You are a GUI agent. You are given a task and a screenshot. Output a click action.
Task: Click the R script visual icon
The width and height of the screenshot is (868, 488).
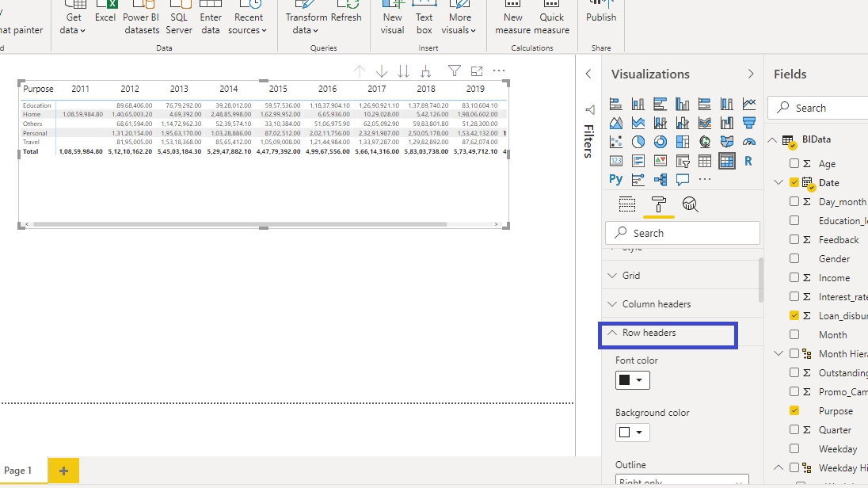tap(748, 161)
